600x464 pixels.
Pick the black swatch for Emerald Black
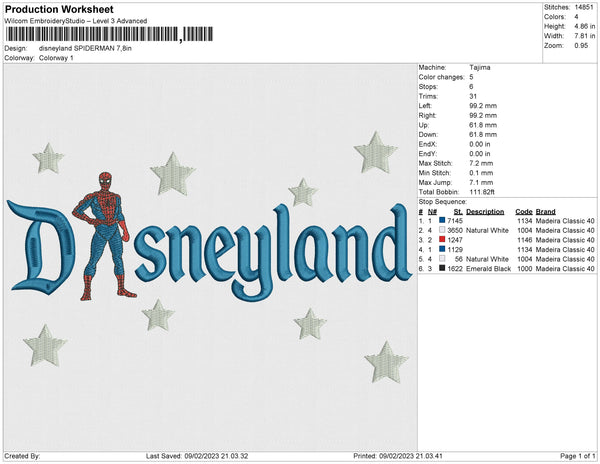(x=442, y=268)
